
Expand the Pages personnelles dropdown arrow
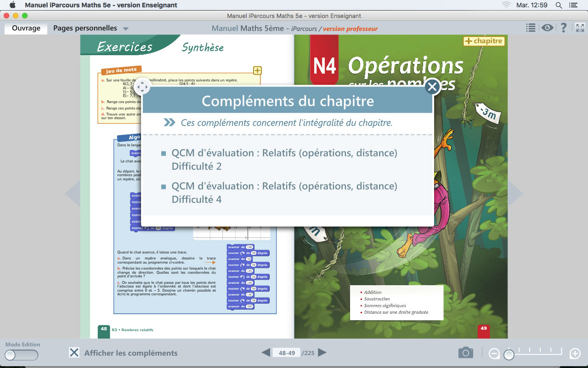point(125,29)
